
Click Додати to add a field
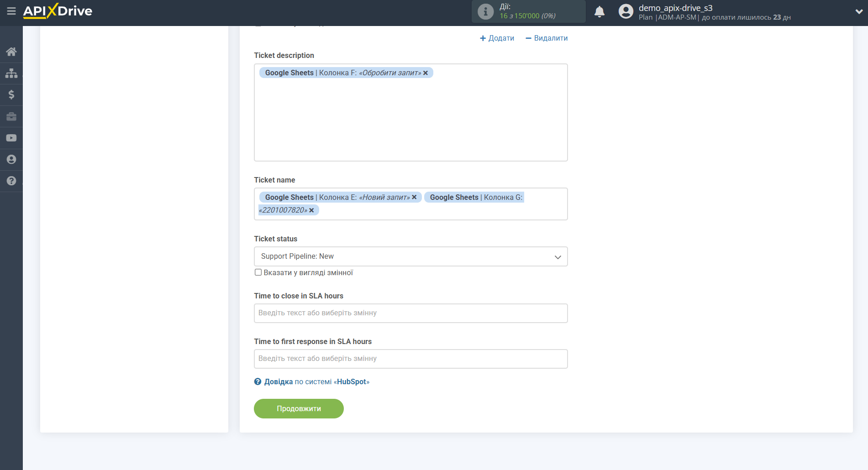[x=497, y=38]
